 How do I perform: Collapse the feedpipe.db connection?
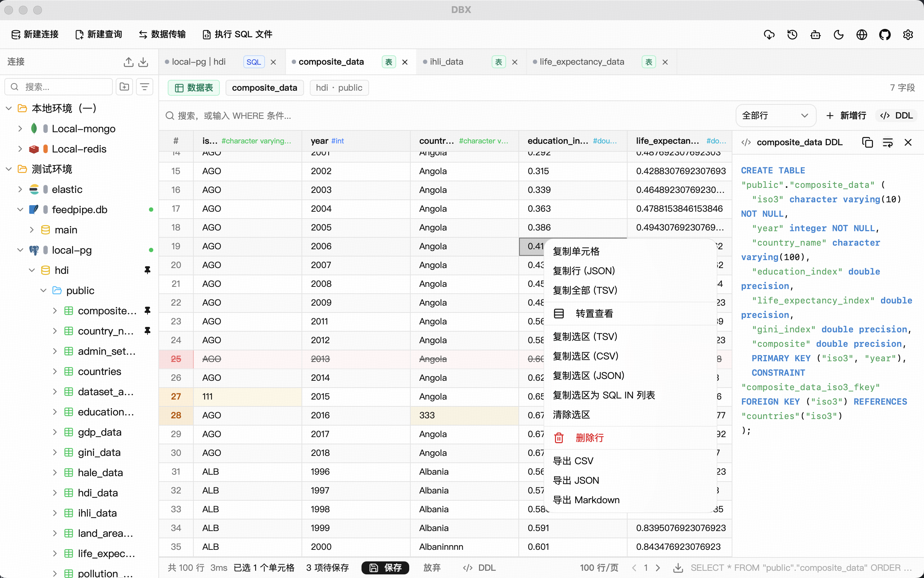tap(20, 210)
